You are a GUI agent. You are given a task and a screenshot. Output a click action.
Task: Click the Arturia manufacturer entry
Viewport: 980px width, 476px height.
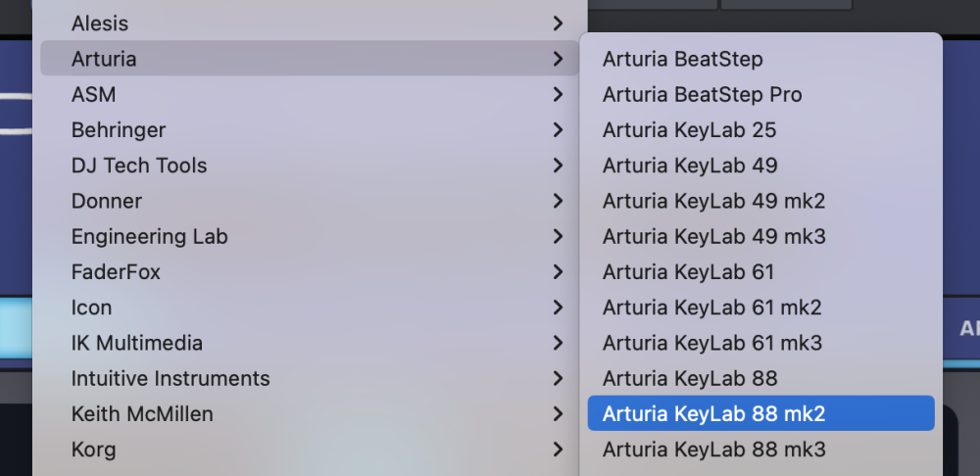click(x=104, y=59)
